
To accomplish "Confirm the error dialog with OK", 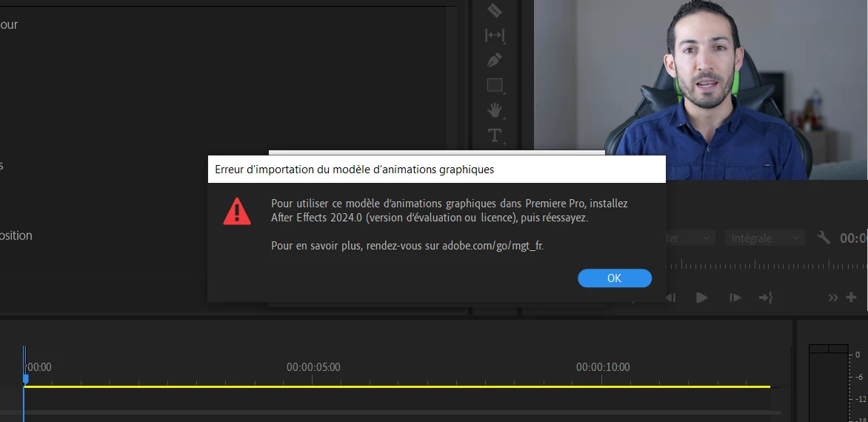I will (615, 278).
